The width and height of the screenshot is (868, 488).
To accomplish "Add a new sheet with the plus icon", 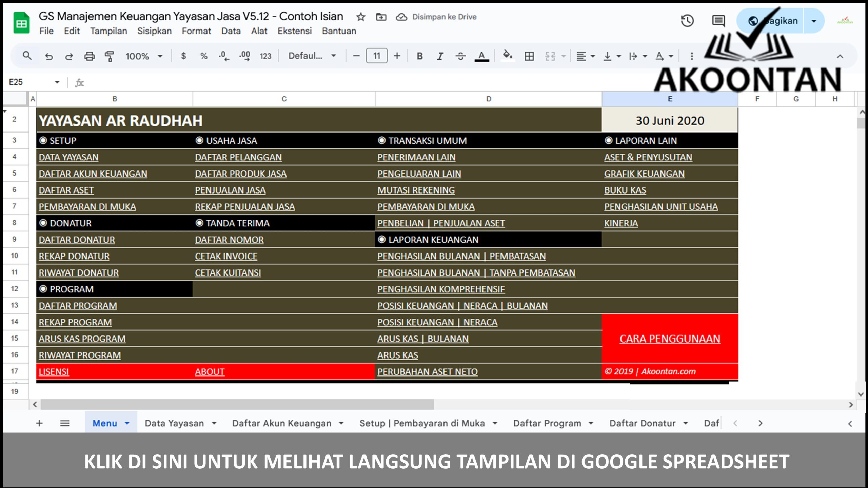I will click(x=39, y=423).
